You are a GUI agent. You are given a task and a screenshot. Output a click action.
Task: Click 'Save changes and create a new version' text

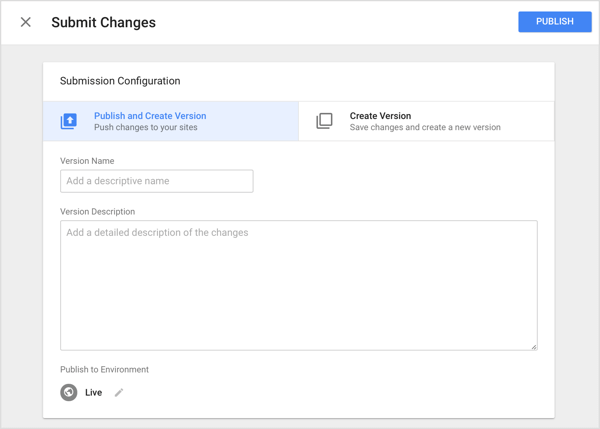(425, 127)
